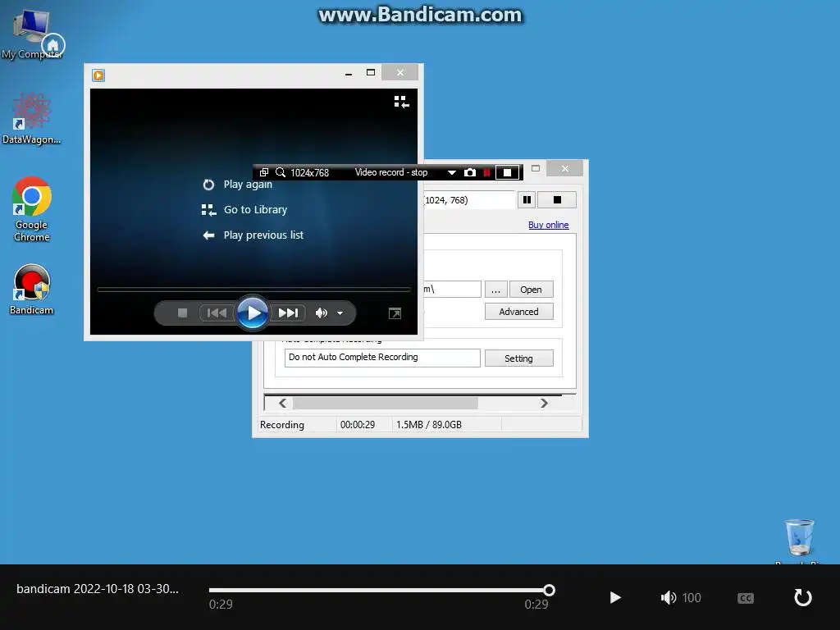840x630 pixels.
Task: Open DataWagon desktop shortcut
Action: 32,118
